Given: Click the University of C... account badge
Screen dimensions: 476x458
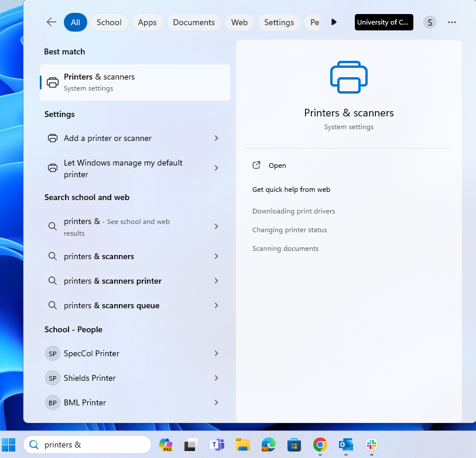Looking at the screenshot, I should click(383, 22).
